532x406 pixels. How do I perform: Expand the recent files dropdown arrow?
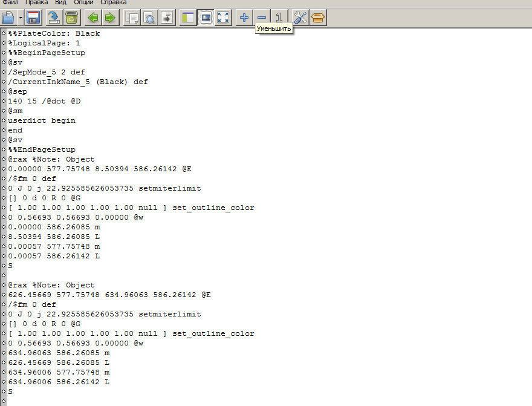click(21, 18)
